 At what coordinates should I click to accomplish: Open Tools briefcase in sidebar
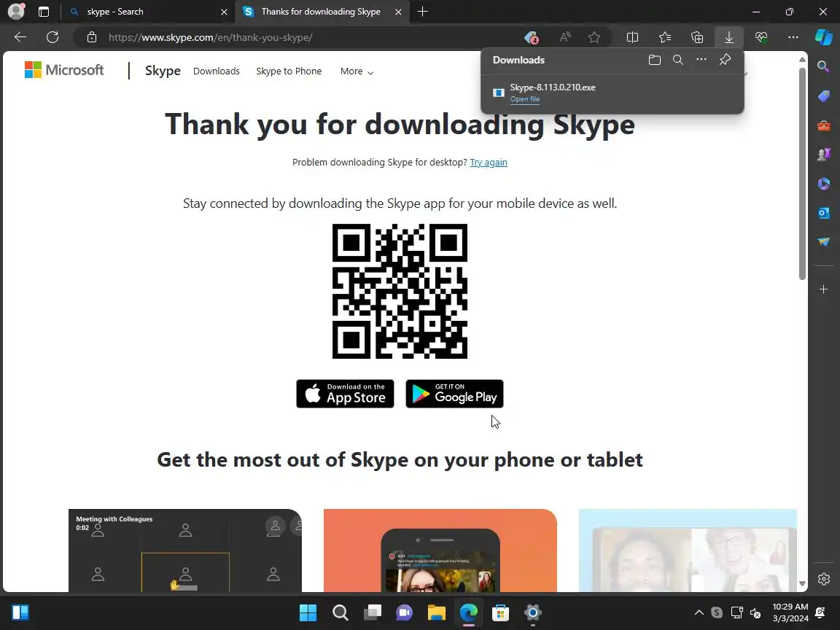click(x=823, y=125)
